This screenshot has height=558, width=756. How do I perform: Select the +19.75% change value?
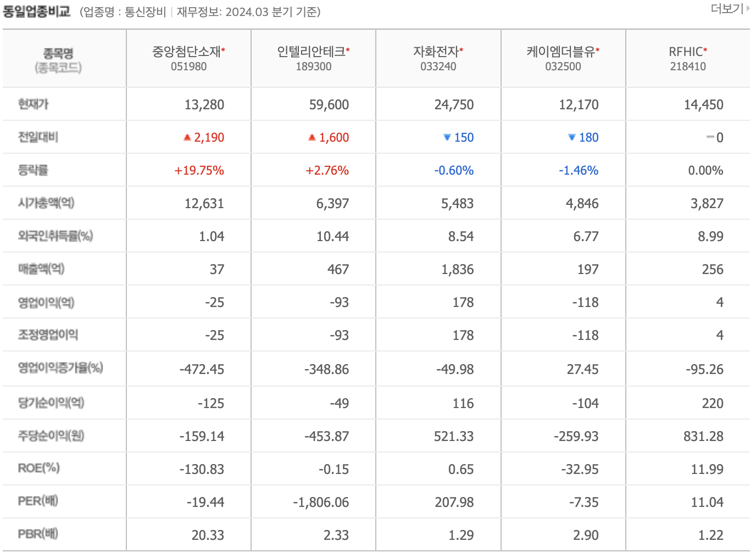[199, 170]
